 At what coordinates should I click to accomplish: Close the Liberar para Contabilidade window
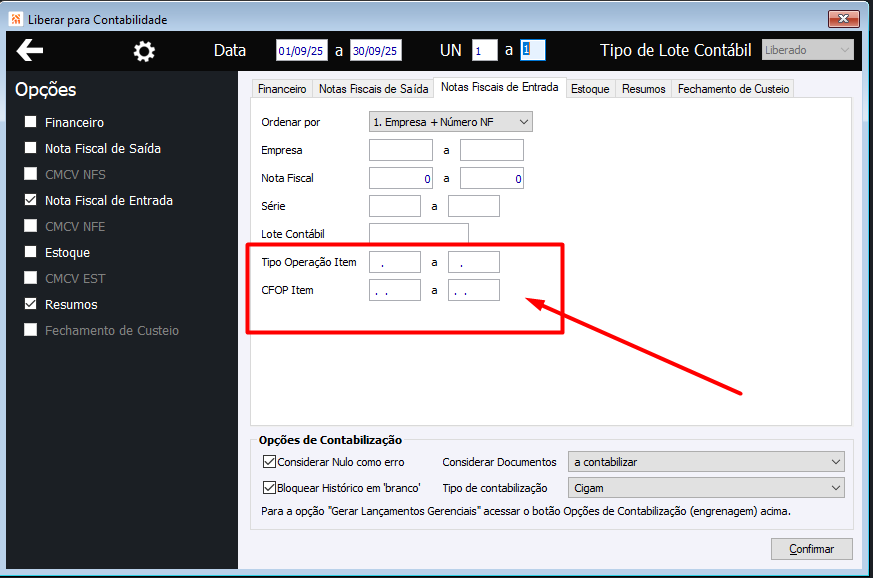[x=843, y=19]
